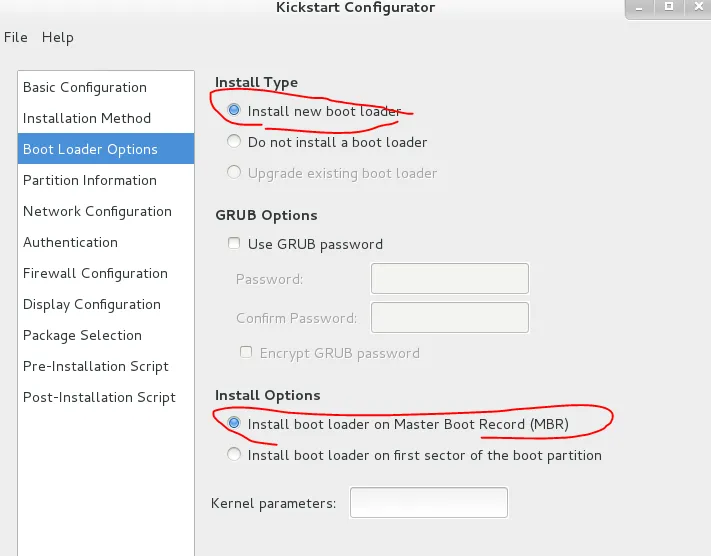Open the Help menu
711x556 pixels.
(57, 37)
